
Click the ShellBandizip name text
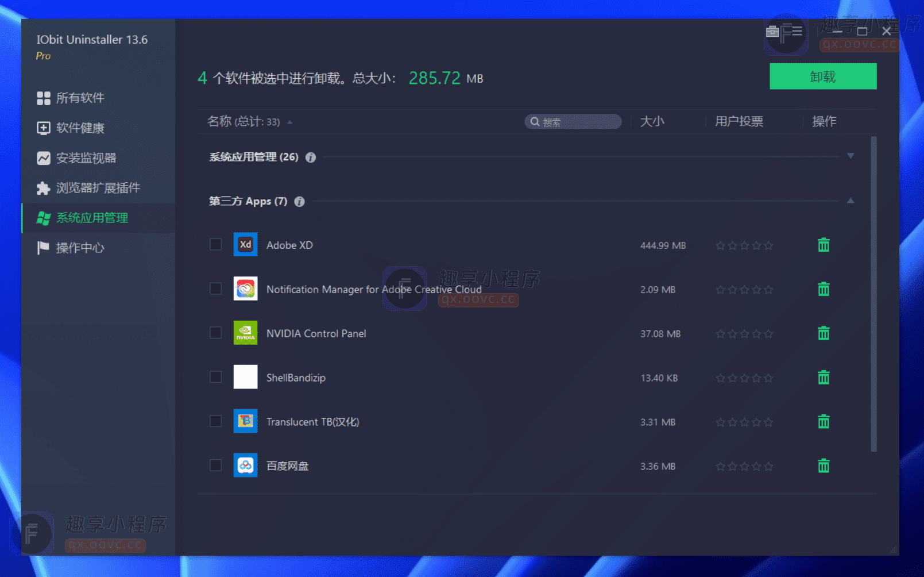tap(296, 378)
